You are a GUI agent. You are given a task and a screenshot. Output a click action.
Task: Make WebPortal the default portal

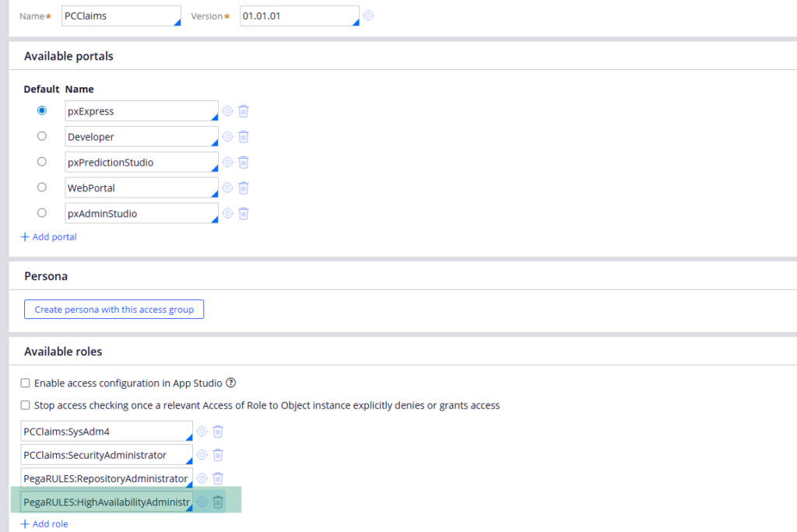pos(42,187)
